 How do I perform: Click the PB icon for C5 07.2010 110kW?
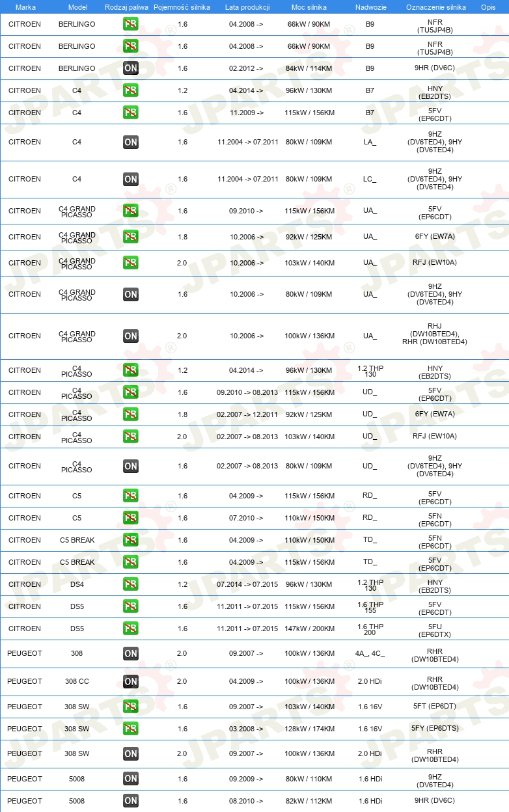(130, 518)
